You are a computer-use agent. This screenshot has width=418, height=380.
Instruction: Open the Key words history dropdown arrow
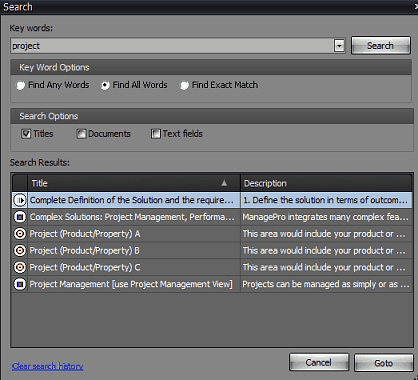(339, 46)
